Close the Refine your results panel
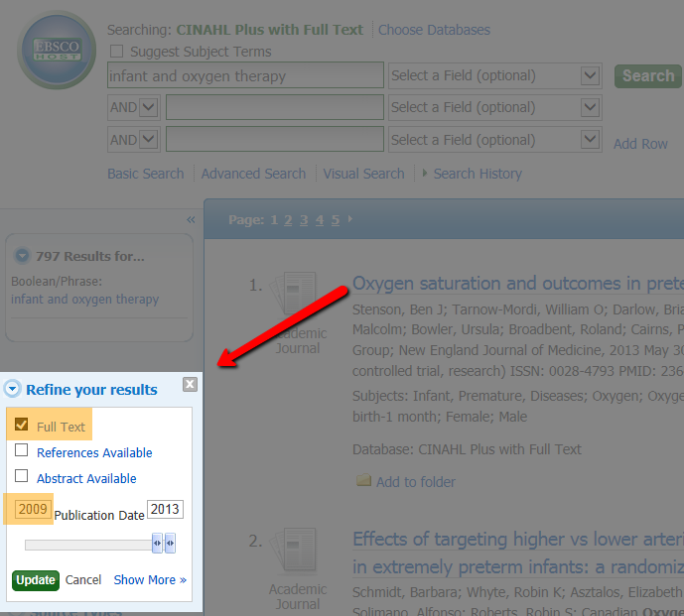 tap(190, 385)
